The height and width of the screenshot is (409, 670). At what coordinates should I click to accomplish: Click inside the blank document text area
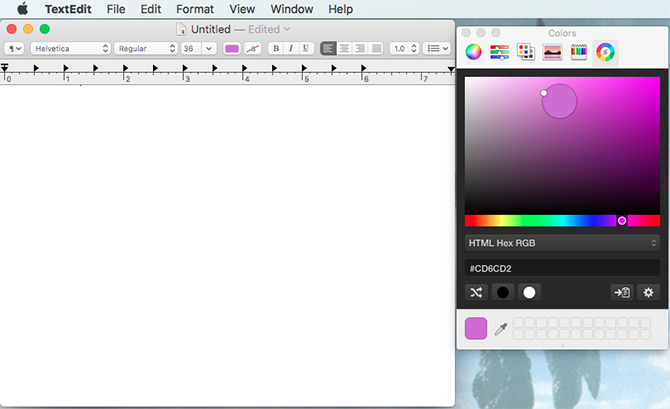(227, 245)
